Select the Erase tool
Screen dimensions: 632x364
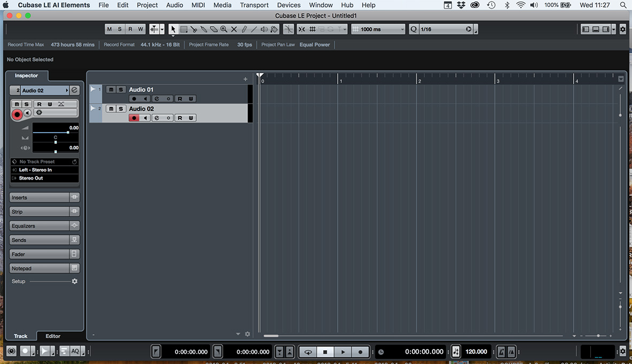[214, 29]
